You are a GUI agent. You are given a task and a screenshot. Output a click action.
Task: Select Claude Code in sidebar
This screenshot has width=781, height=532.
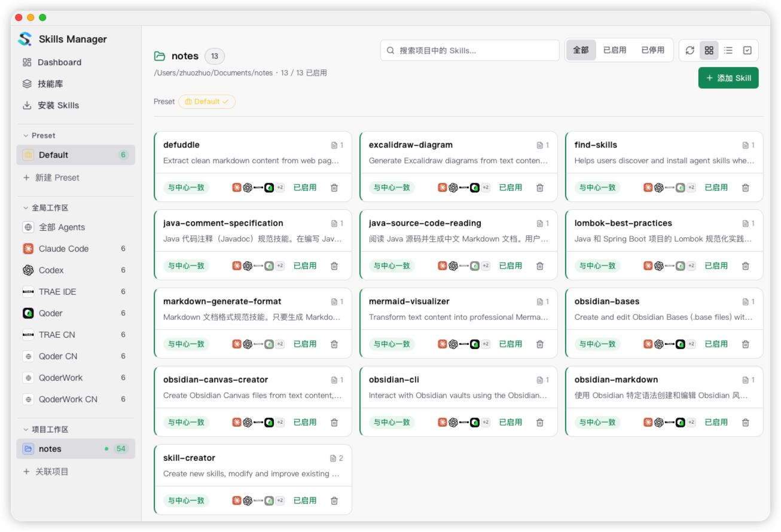tap(76, 249)
